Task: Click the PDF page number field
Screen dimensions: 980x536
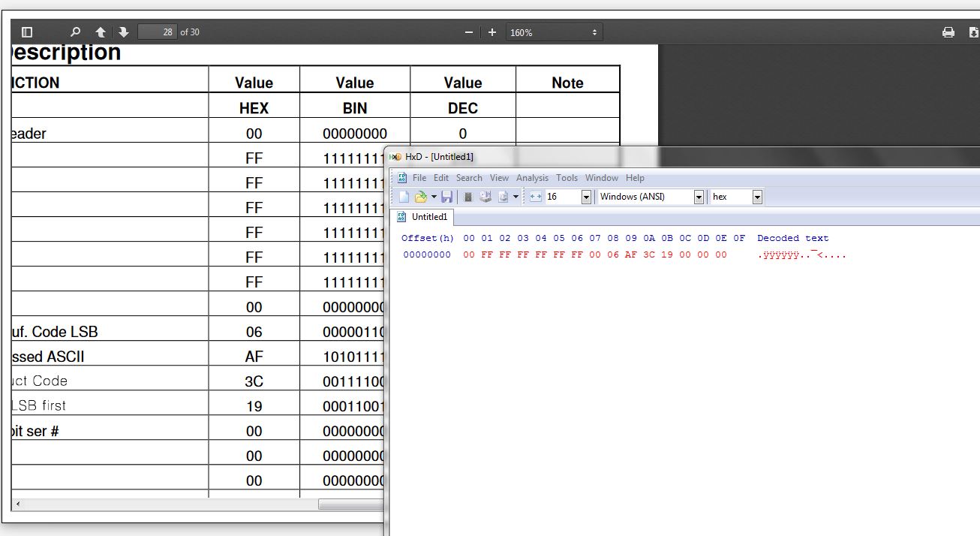Action: pyautogui.click(x=157, y=32)
